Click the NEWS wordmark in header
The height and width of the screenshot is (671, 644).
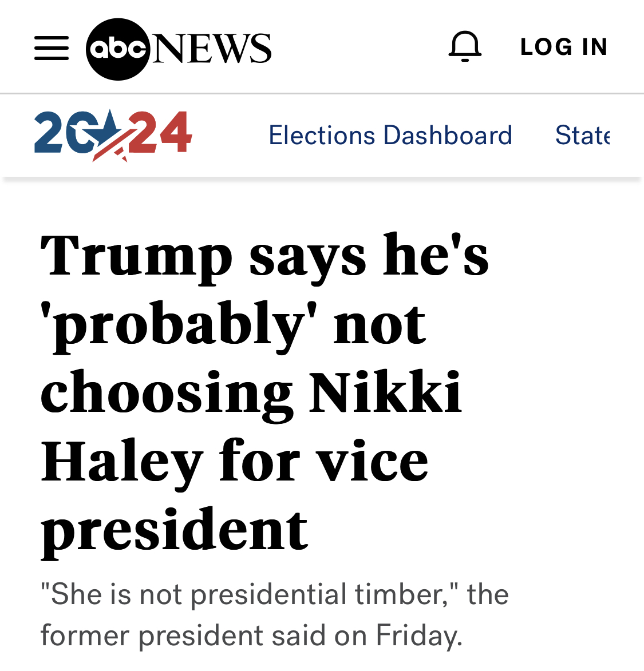[x=212, y=48]
